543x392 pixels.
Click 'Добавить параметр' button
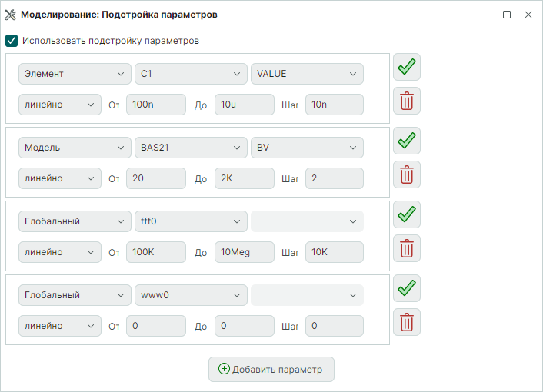(271, 369)
